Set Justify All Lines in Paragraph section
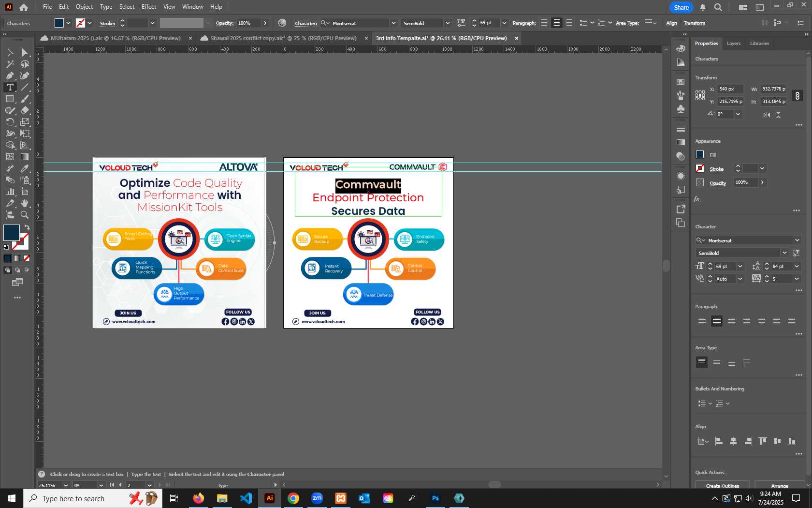This screenshot has width=812, height=508. 792,321
